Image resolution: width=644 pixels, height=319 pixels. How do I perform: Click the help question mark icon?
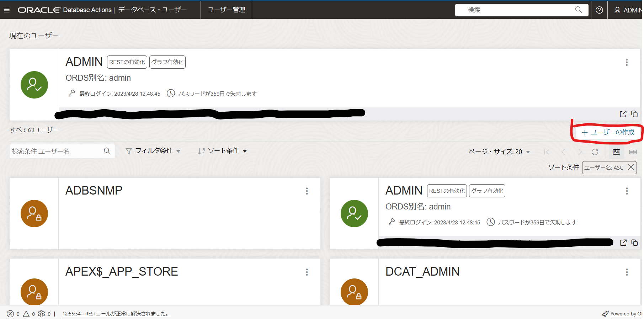coord(599,10)
